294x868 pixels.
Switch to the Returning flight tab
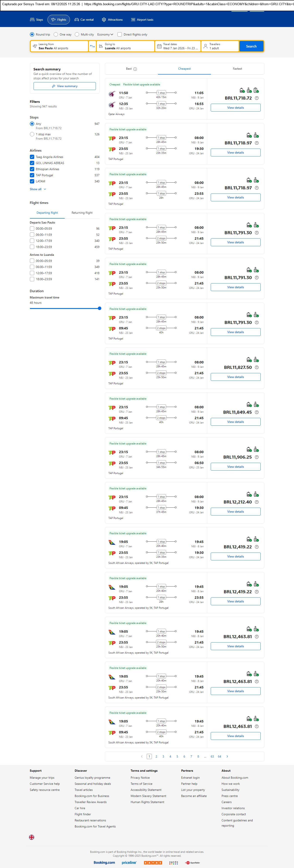[82, 213]
